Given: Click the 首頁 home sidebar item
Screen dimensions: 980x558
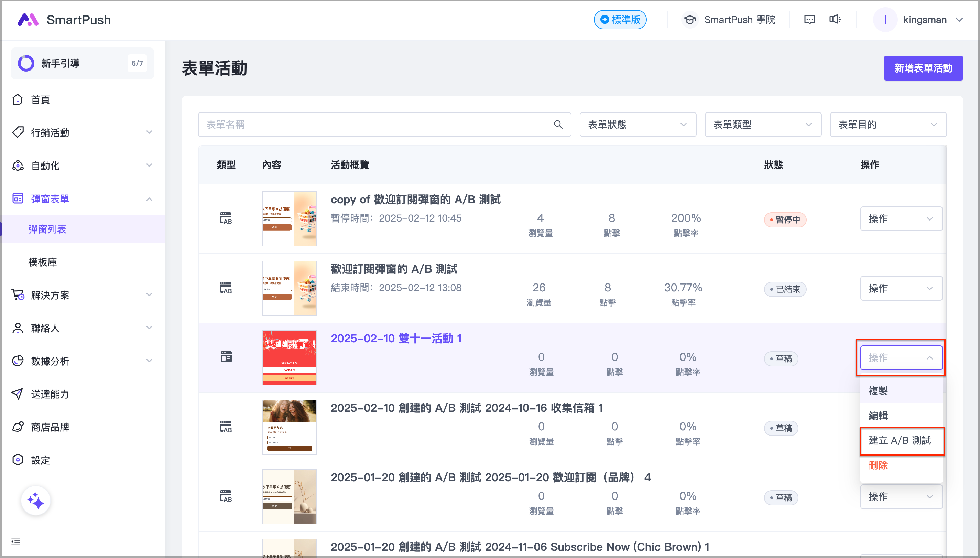Looking at the screenshot, I should pos(40,100).
